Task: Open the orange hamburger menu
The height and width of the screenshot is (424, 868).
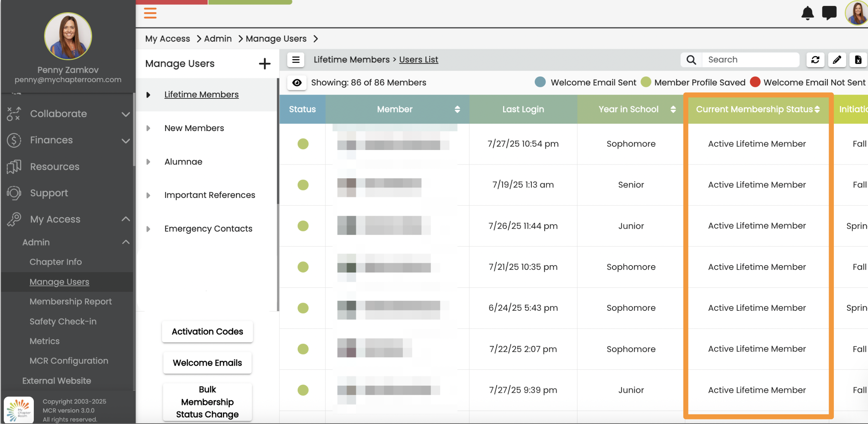Action: tap(150, 13)
